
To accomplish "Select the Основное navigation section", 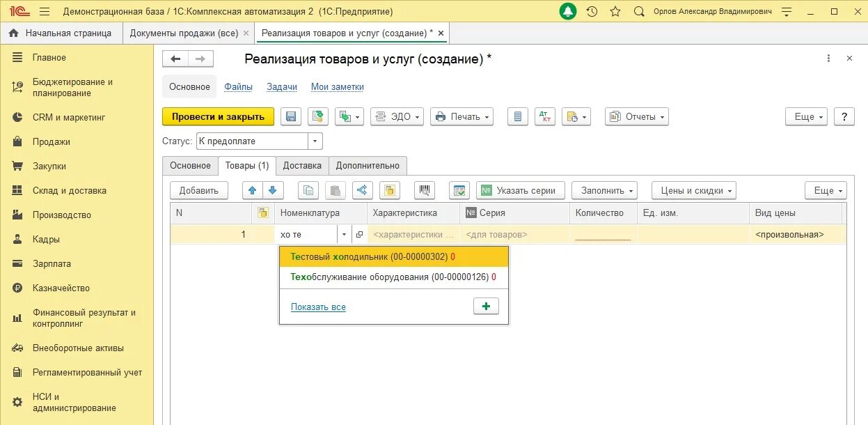I will click(x=189, y=87).
